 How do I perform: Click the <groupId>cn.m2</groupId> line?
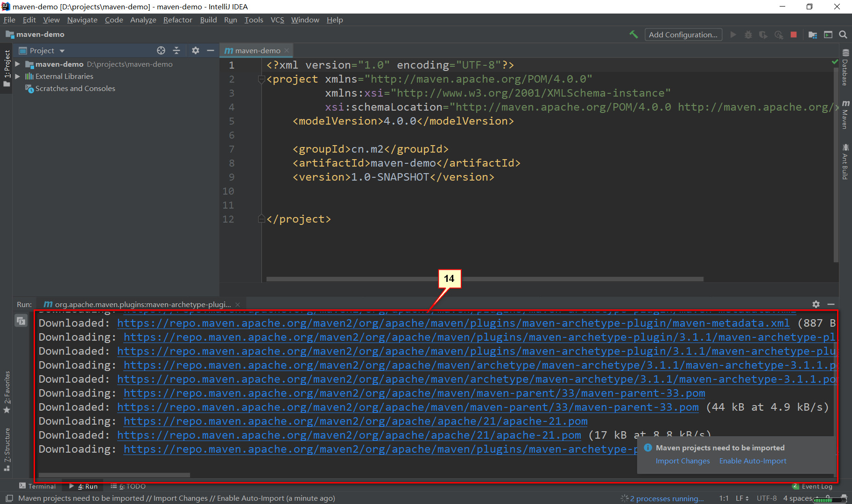[371, 149]
